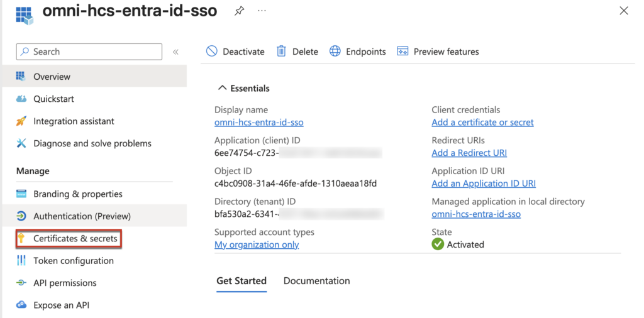This screenshot has height=318, width=644.
Task: Switch to the Documentation tab
Action: [316, 281]
